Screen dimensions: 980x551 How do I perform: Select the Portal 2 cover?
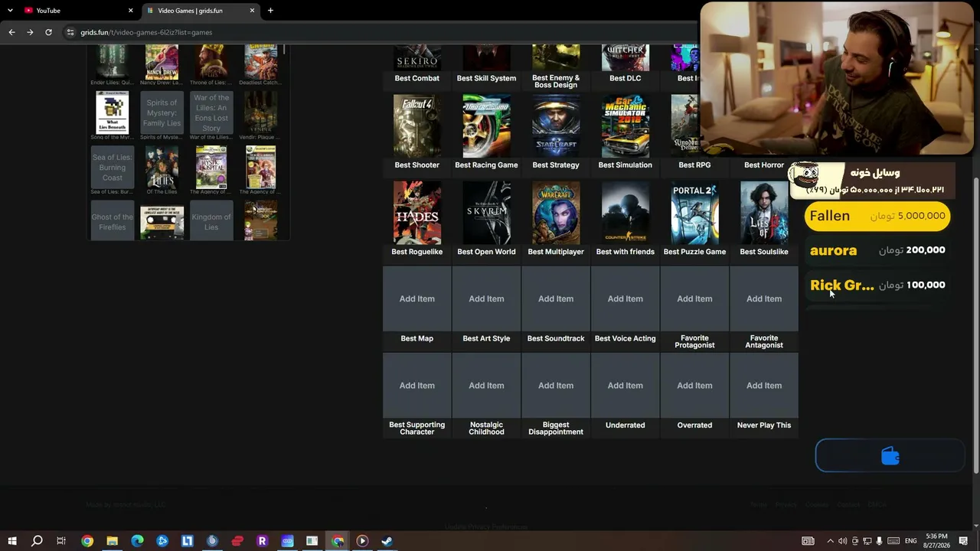pyautogui.click(x=694, y=213)
